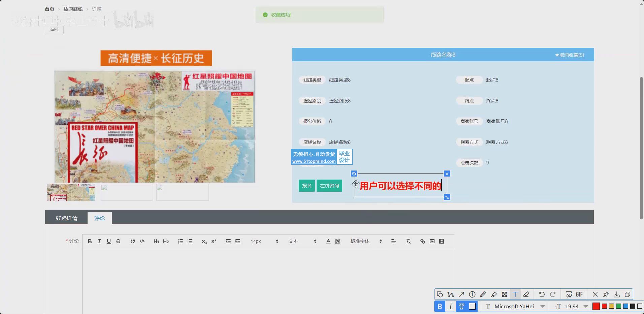The width and height of the screenshot is (644, 314).
Task: Decrease indent in comment editor
Action: click(x=228, y=241)
